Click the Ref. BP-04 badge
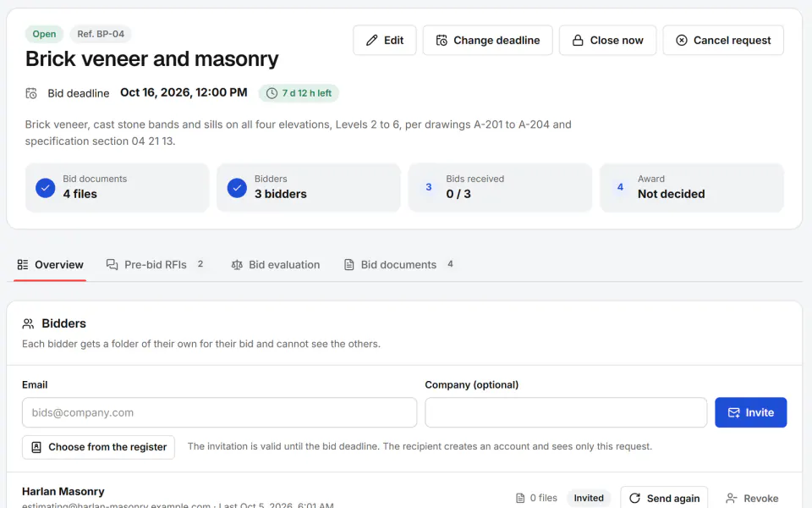The height and width of the screenshot is (508, 812). (101, 34)
